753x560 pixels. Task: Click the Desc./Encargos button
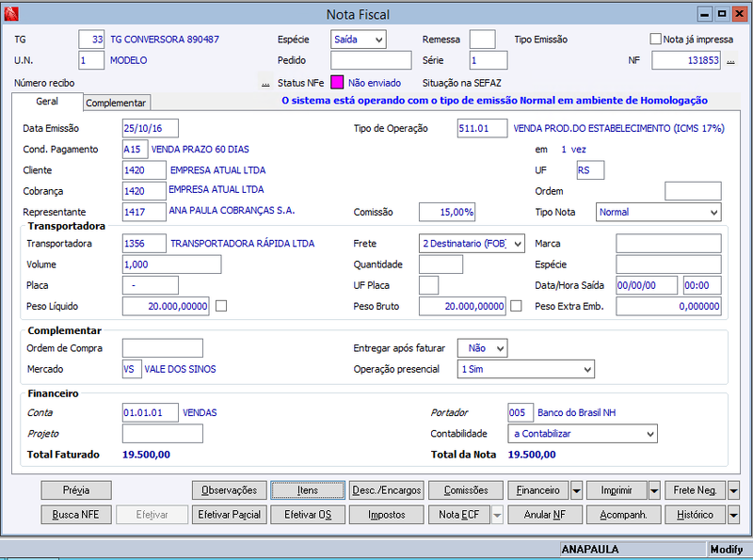[387, 490]
